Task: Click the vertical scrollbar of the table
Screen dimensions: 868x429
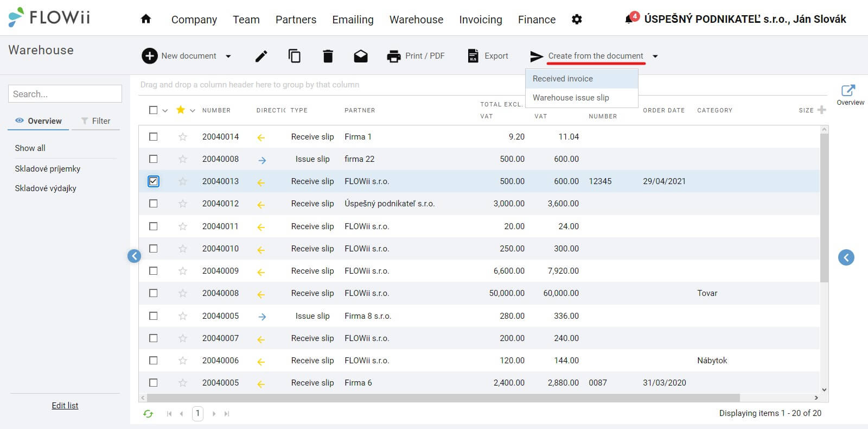Action: tap(824, 207)
